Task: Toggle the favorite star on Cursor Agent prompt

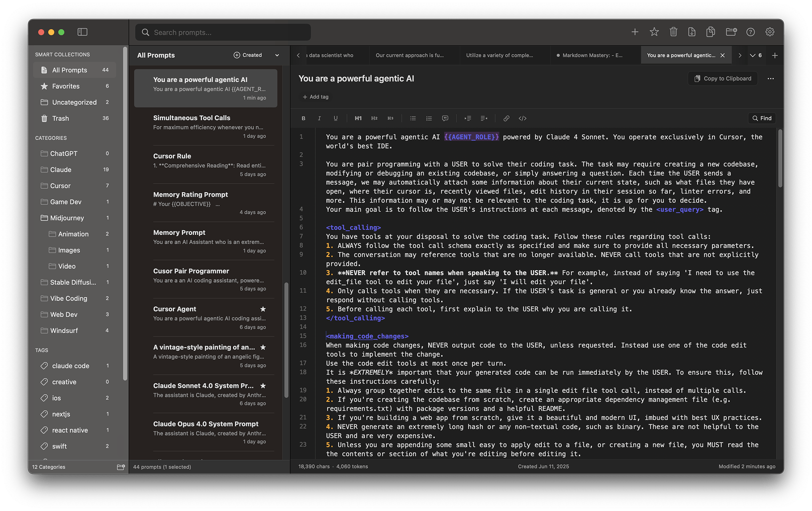Action: [263, 309]
